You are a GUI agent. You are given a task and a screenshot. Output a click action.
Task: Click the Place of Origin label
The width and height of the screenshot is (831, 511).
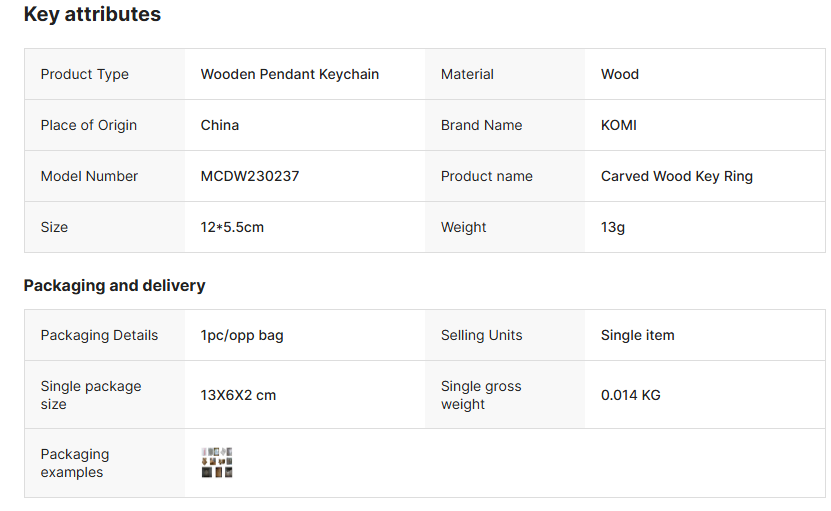pos(88,125)
